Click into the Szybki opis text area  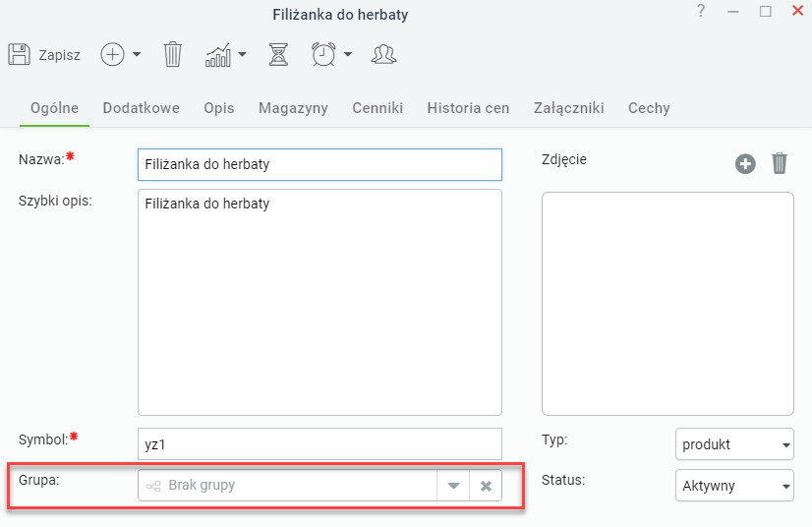(x=319, y=302)
